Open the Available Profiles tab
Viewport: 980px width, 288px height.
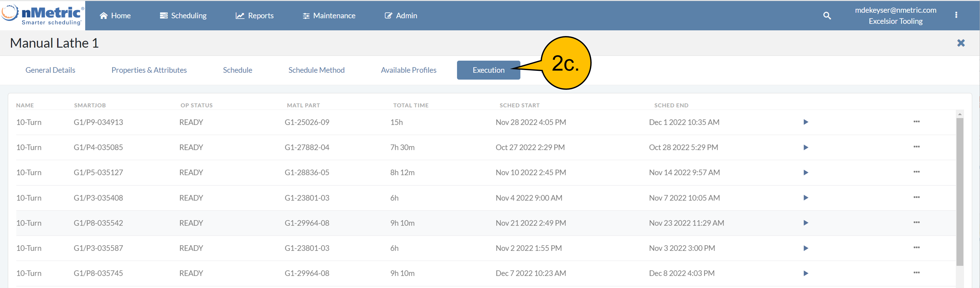(408, 70)
